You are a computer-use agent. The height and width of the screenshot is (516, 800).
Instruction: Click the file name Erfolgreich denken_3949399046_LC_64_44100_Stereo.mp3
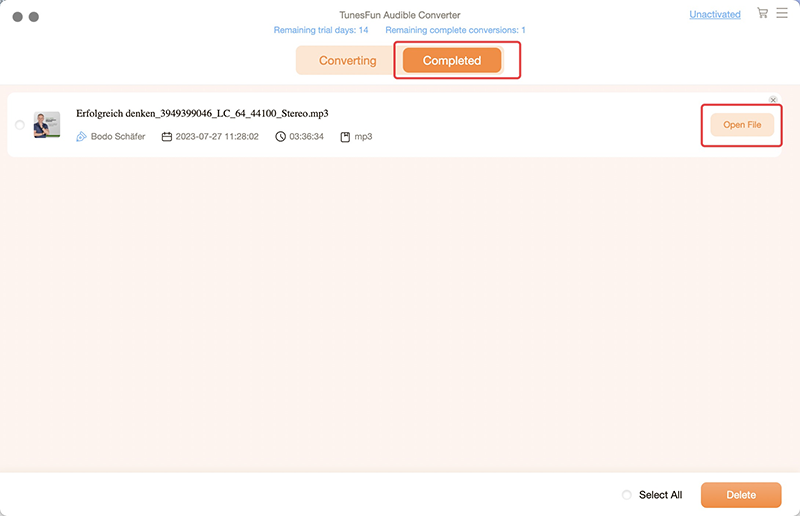click(x=202, y=113)
